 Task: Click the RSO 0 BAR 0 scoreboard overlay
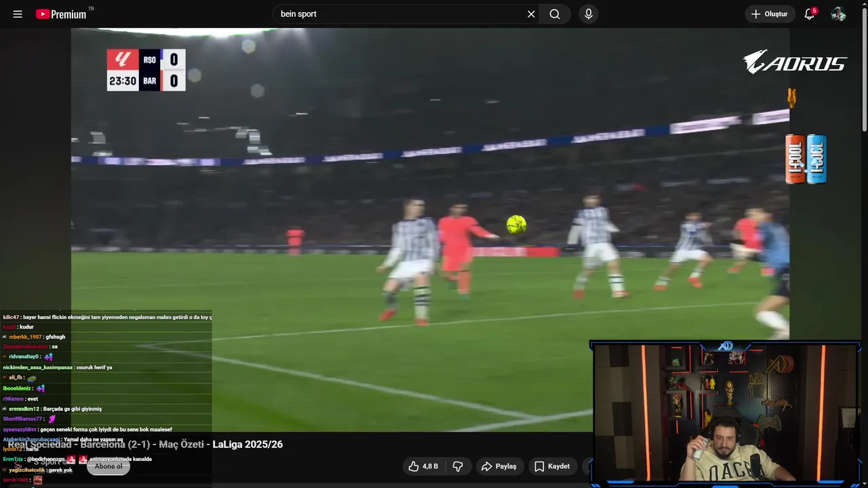[x=146, y=70]
